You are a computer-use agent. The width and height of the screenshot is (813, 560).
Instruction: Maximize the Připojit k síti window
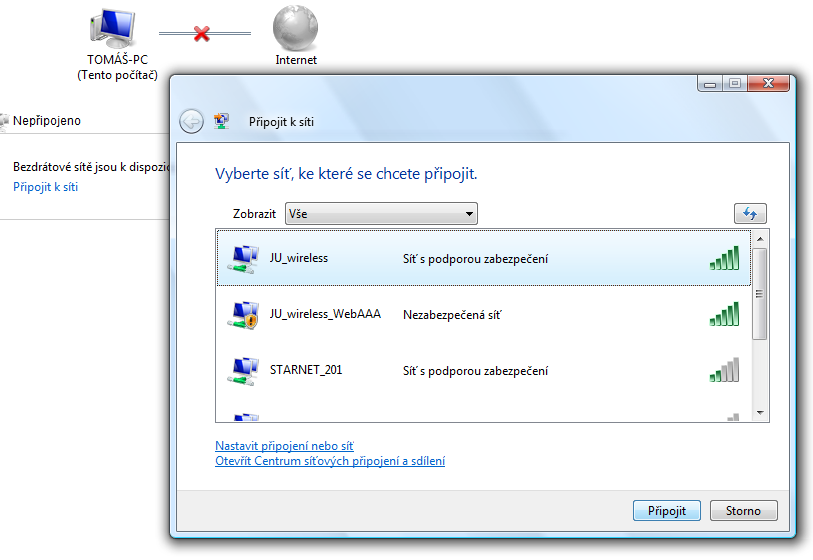[x=735, y=83]
